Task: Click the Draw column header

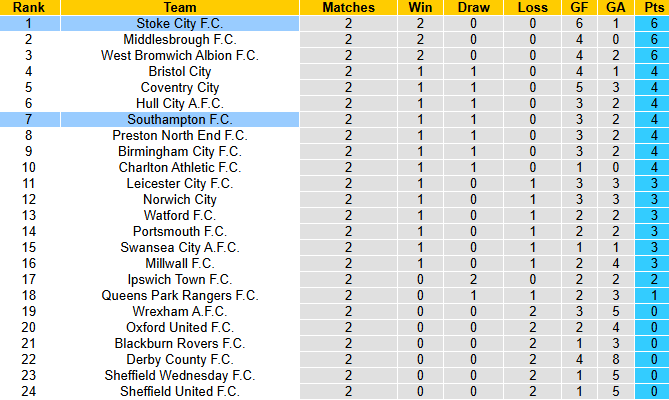Action: coord(476,7)
